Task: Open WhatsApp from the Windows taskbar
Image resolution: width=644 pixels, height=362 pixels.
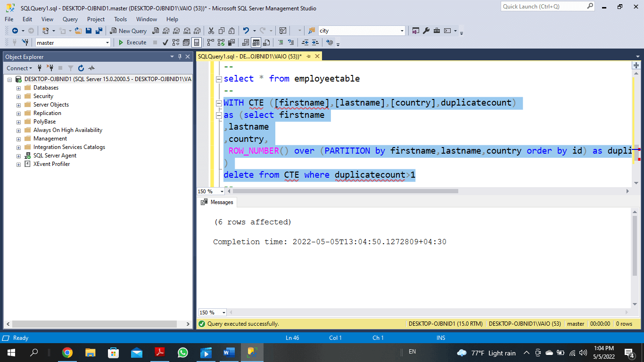Action: (x=182, y=353)
